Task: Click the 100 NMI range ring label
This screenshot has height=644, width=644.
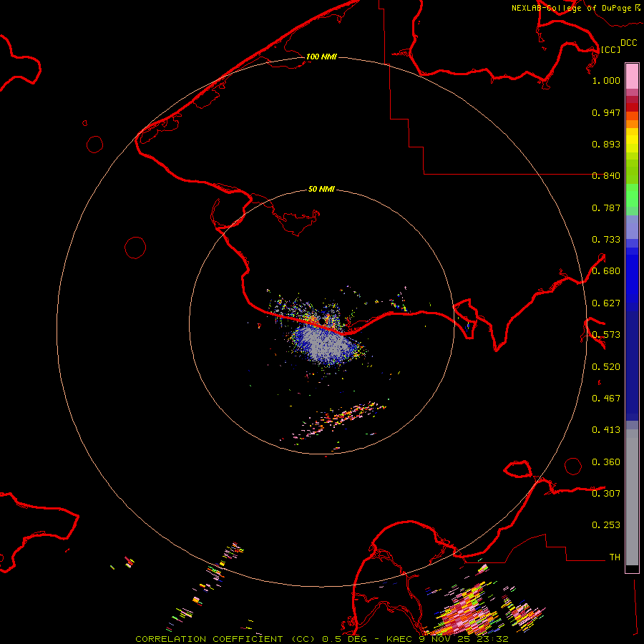Action: (x=321, y=57)
